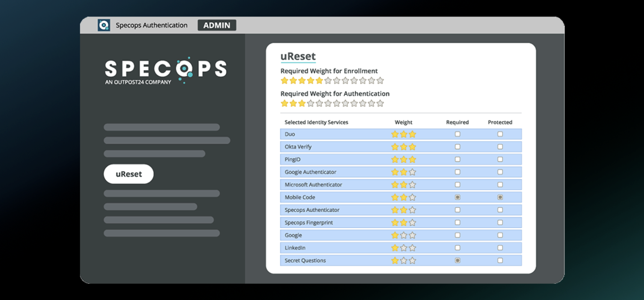Toggle Protected for Microsoft Authenticator
Viewport: 644px width, 300px height.
coord(500,185)
